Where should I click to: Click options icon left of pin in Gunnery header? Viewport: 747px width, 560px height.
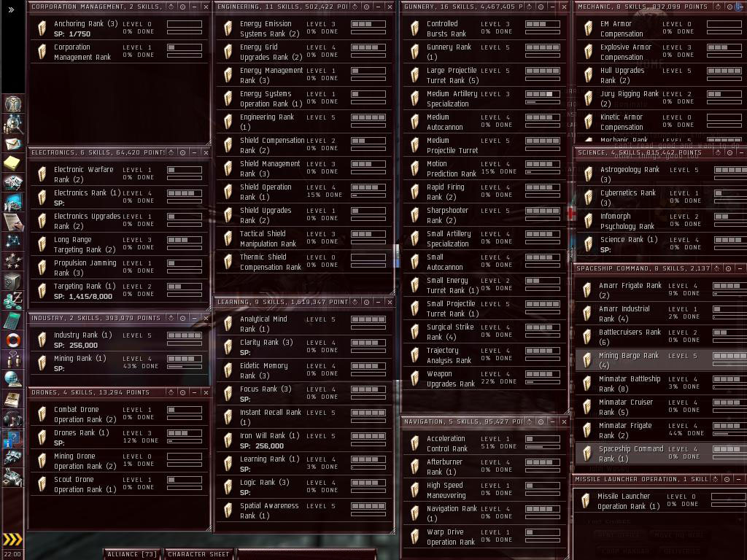coord(530,7)
